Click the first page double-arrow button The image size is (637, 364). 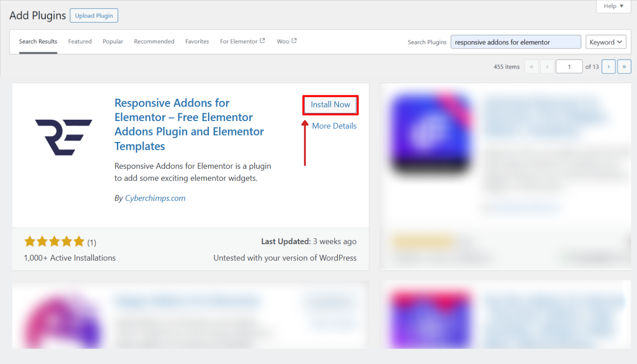[531, 66]
